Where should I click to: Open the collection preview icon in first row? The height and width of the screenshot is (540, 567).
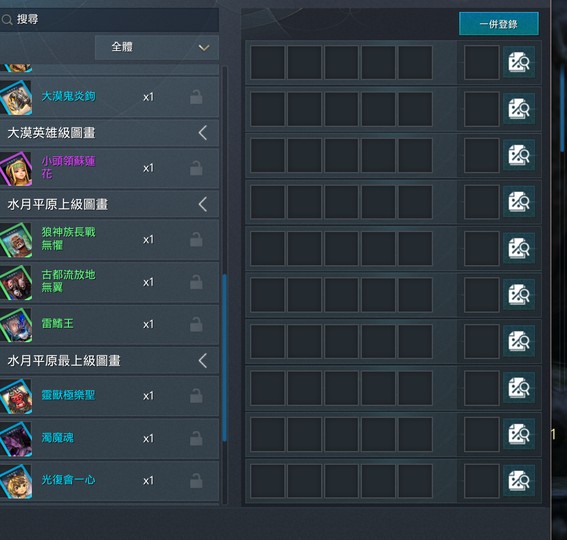(x=519, y=62)
